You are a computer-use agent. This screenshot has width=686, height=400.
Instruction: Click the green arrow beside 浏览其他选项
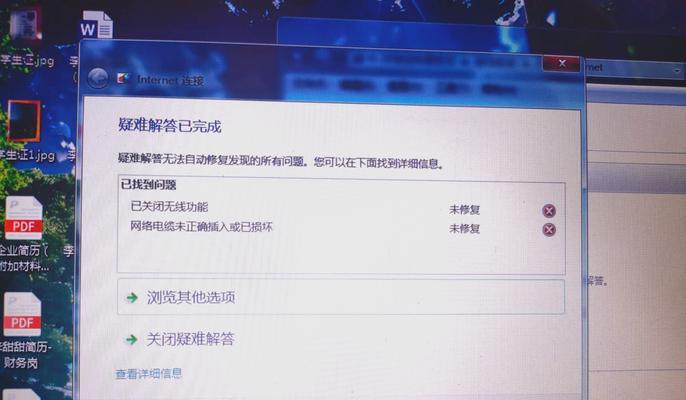click(x=132, y=298)
